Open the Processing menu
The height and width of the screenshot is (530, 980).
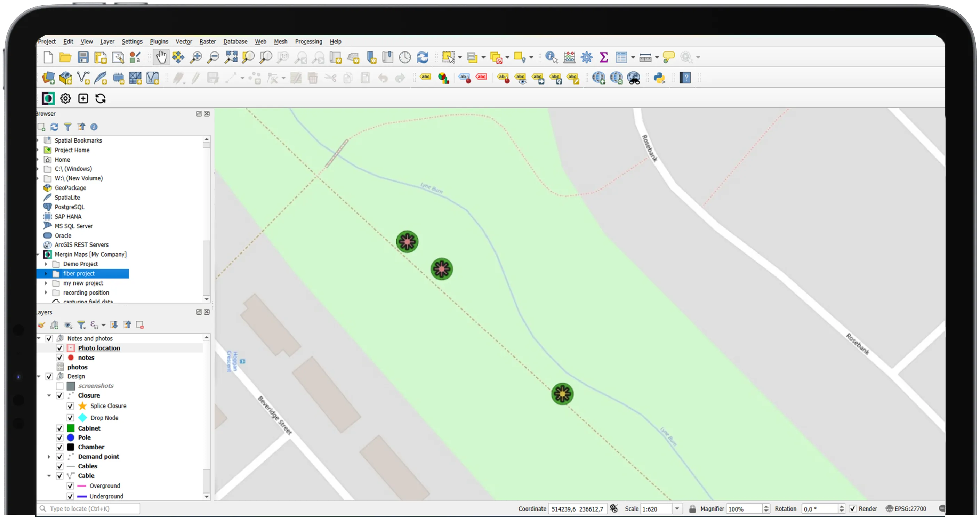[x=308, y=41]
